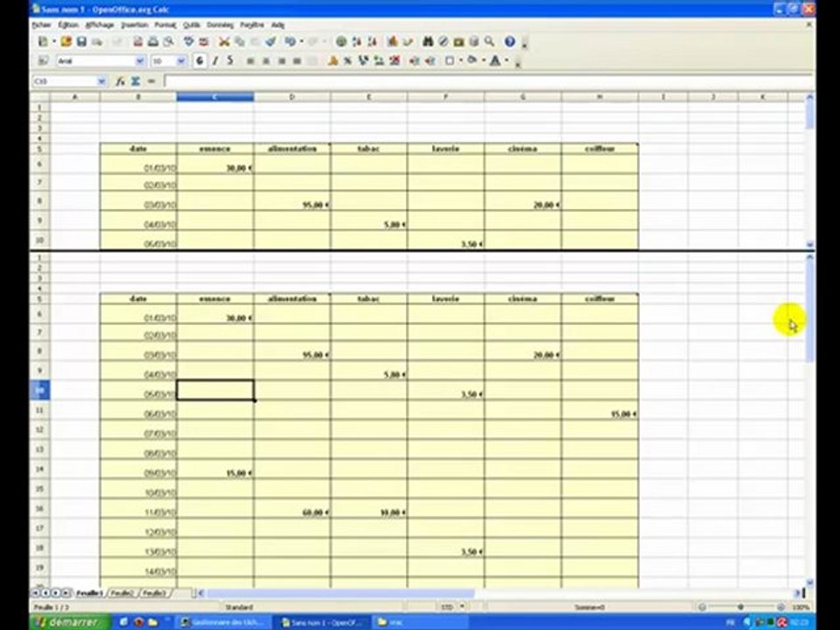Undo the last action
The image size is (840, 630).
click(290, 41)
